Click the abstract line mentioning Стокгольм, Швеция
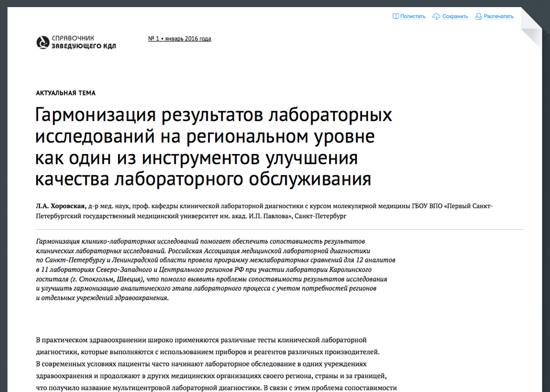550x392 pixels. pyautogui.click(x=212, y=279)
